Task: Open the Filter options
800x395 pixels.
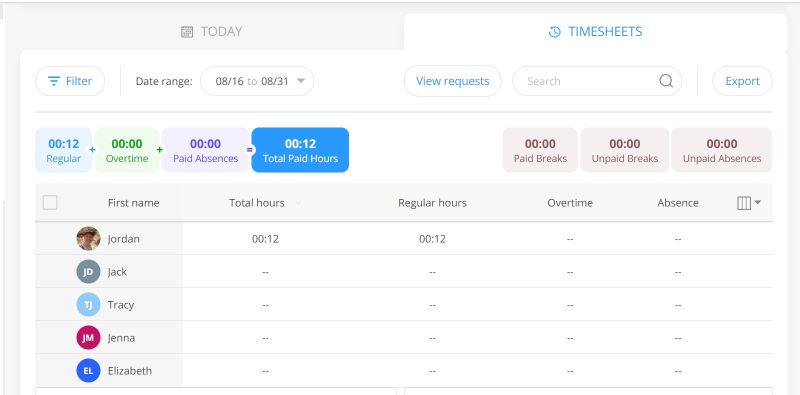Action: pos(70,81)
